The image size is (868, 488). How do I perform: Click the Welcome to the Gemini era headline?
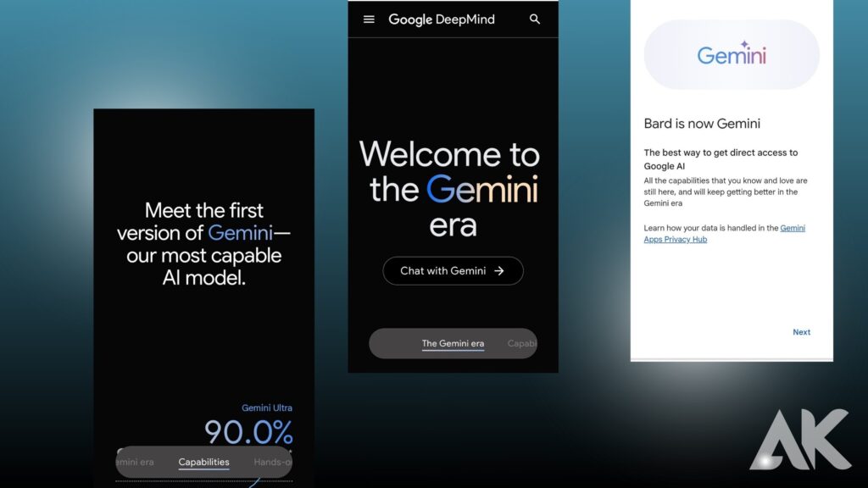(x=449, y=189)
